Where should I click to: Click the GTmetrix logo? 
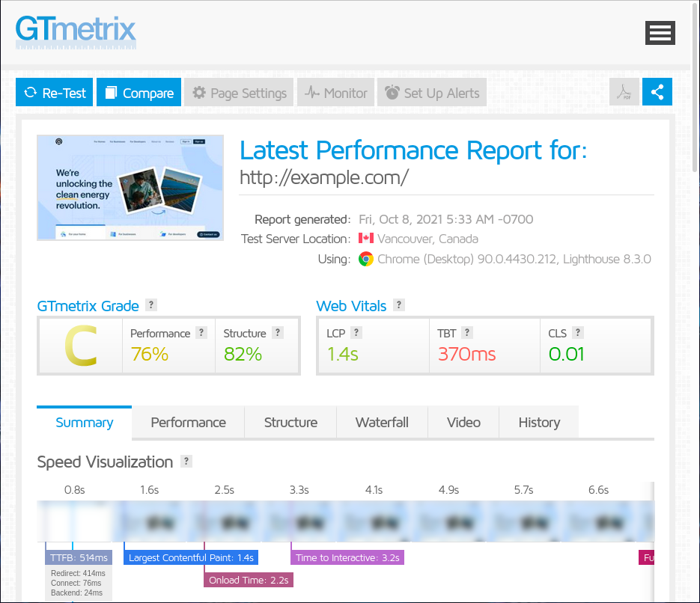pyautogui.click(x=76, y=32)
